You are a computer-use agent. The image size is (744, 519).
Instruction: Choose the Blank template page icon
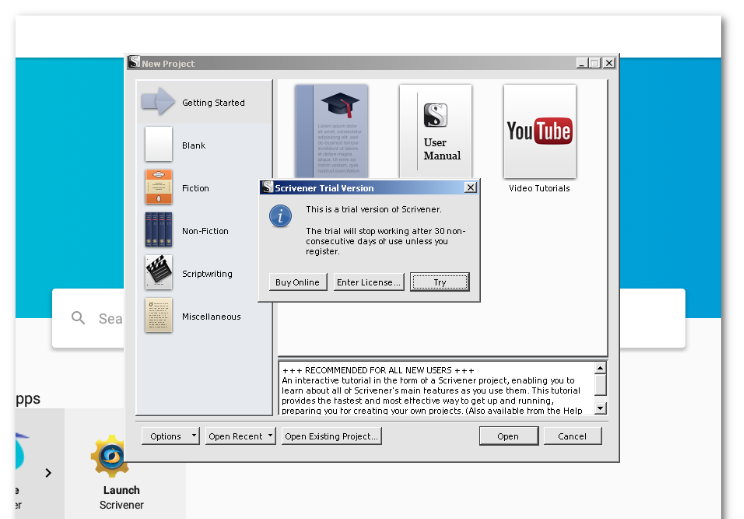click(158, 144)
